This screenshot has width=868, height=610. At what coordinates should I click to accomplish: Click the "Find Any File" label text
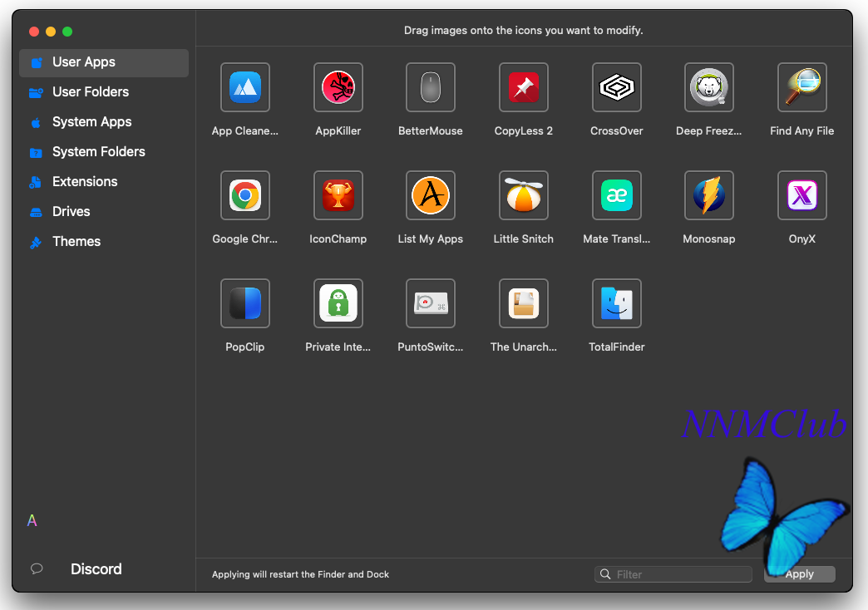[x=802, y=131]
